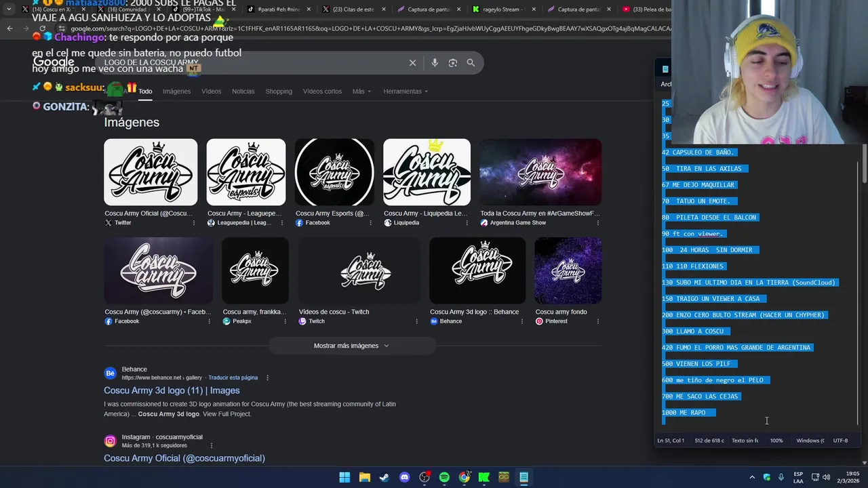Viewport: 868px width, 488px height.
Task: Open Coscu Army Oficial Twitter logo thumbnail
Action: pyautogui.click(x=151, y=172)
